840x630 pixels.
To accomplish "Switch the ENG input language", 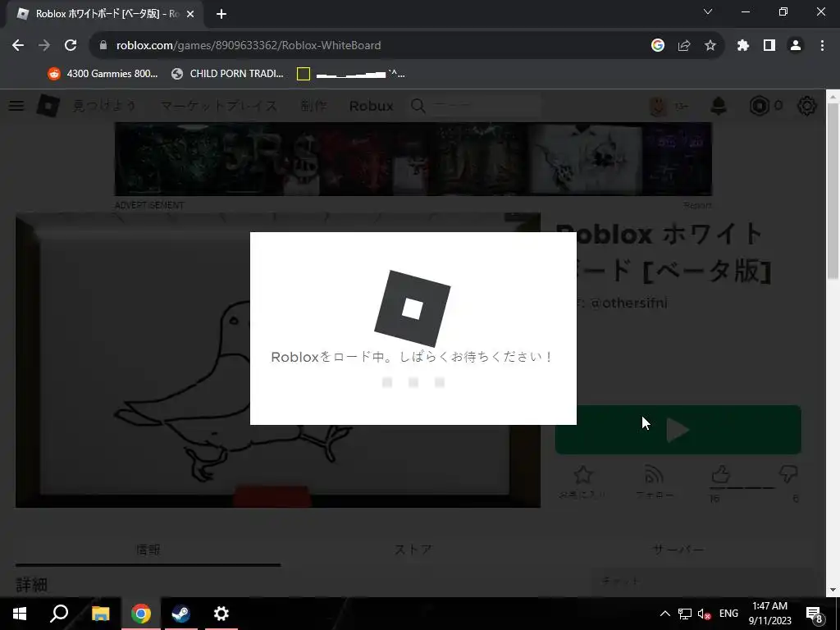I will click(x=728, y=614).
